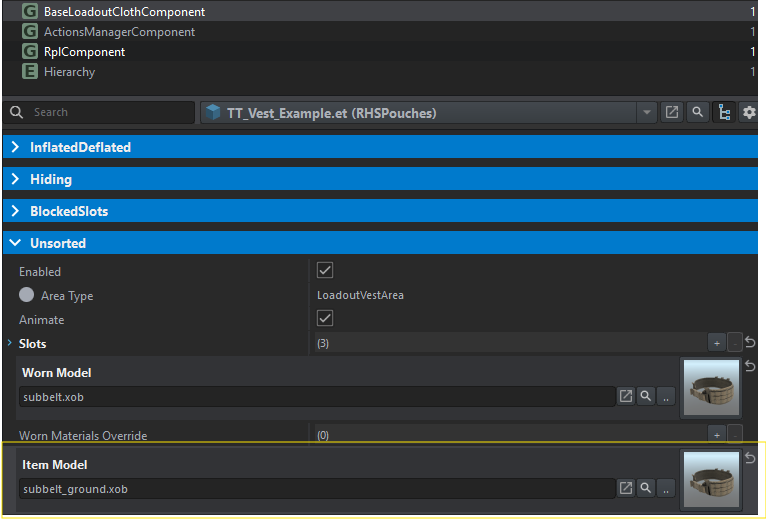The image size is (766, 520).
Task: Click the Worn Model preview thumbnail
Action: [710, 389]
